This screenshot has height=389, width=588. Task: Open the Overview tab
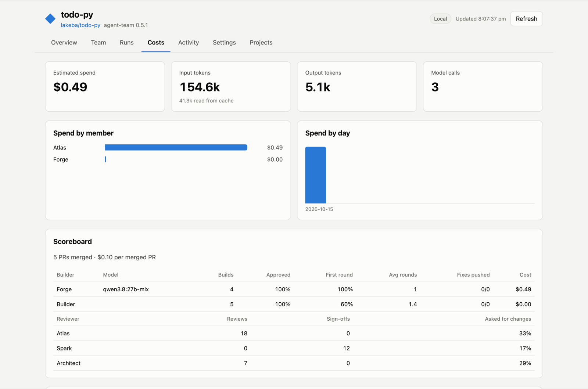coord(64,43)
